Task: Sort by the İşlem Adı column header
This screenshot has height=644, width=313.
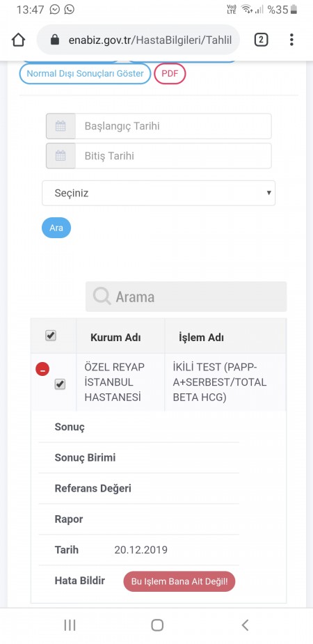Action: pyautogui.click(x=201, y=338)
